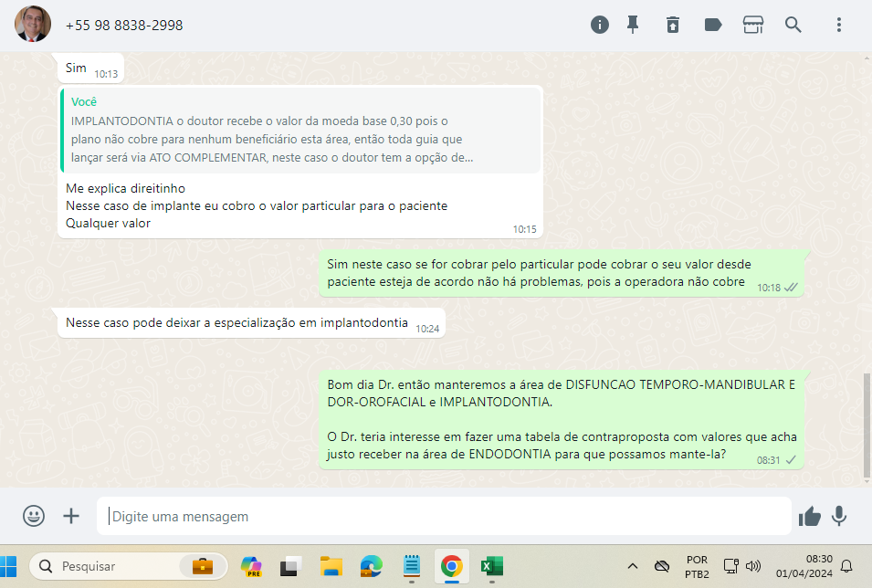Open notifications bell icon
The height and width of the screenshot is (588, 872).
tap(846, 566)
